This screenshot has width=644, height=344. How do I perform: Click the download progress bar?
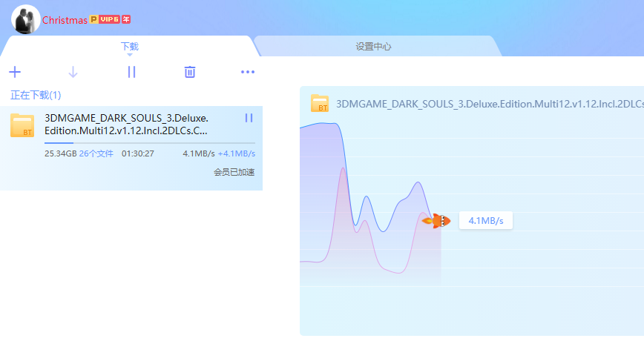tap(150, 143)
